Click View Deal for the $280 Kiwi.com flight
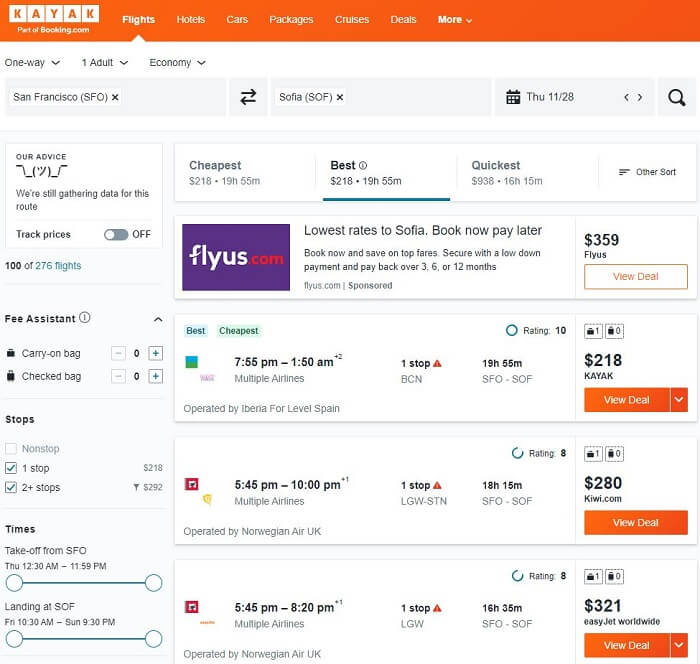This screenshot has height=664, width=700. (x=635, y=522)
